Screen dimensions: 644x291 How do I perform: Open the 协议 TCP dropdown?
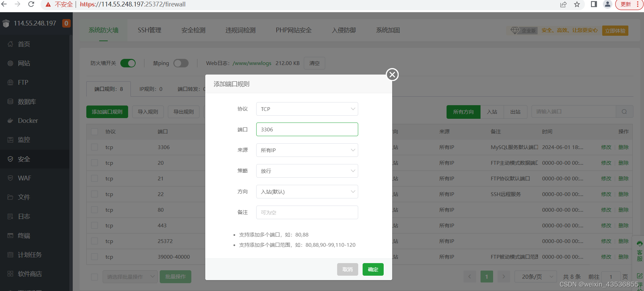point(307,109)
